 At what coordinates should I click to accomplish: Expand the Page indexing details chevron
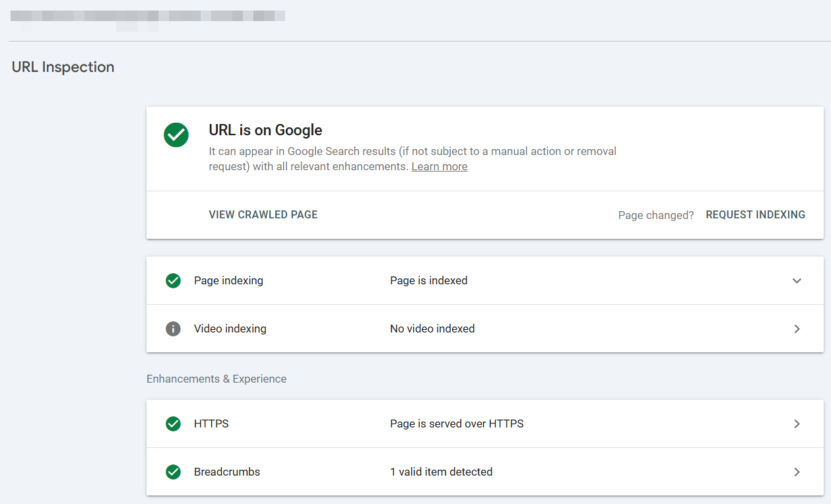pos(797,281)
